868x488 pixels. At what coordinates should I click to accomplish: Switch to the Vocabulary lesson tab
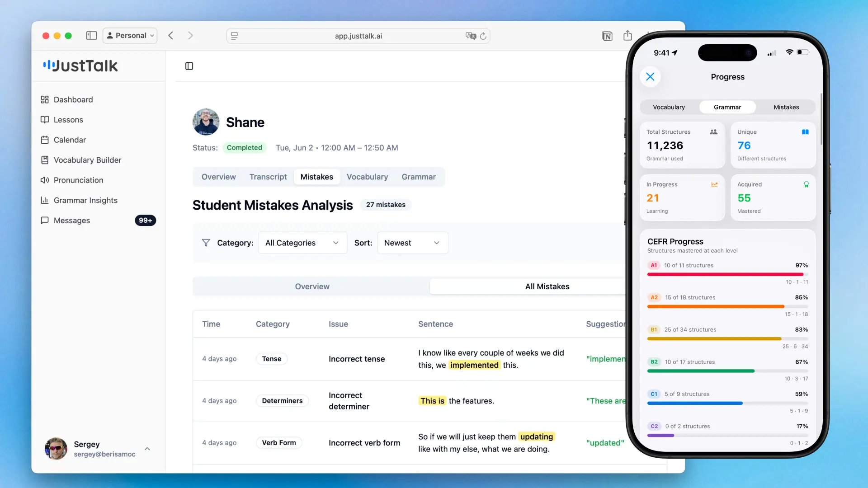(367, 177)
